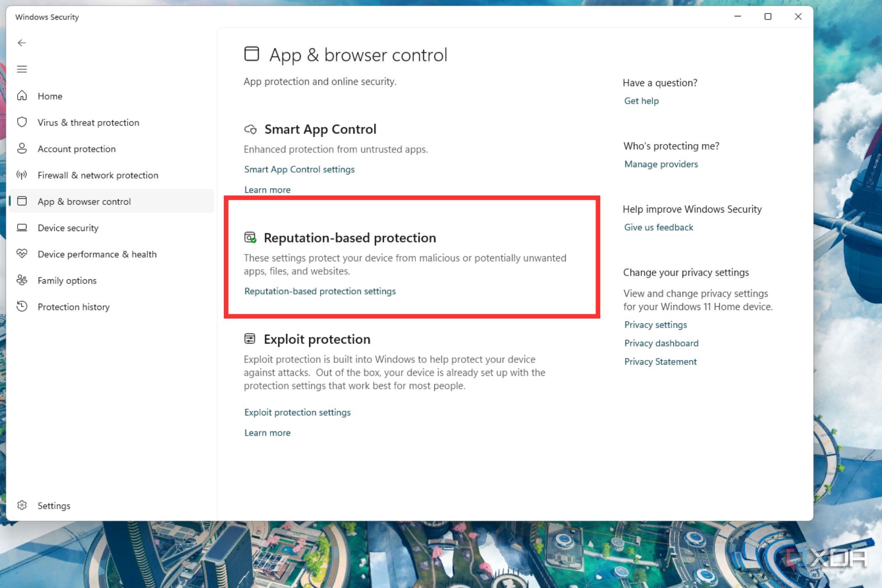Open Protection history using the clock icon
Screen dimensions: 882x588
click(x=22, y=307)
